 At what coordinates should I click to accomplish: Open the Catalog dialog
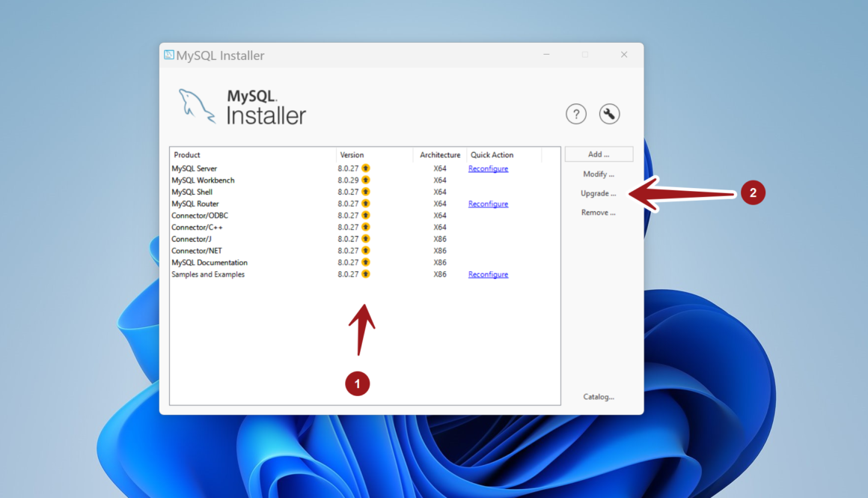(x=599, y=396)
